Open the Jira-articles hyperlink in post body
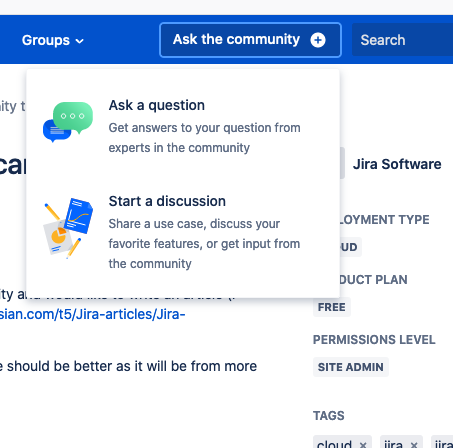 coord(92,314)
